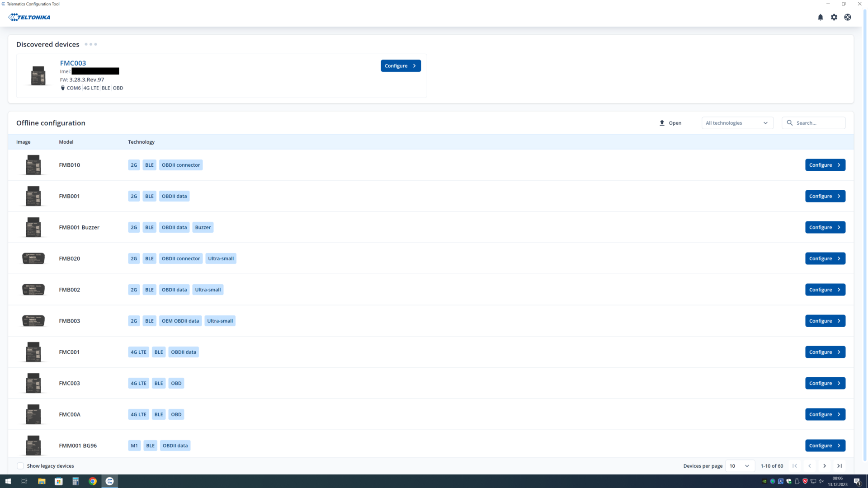Click the OEM OBDII data tag

coord(180,321)
